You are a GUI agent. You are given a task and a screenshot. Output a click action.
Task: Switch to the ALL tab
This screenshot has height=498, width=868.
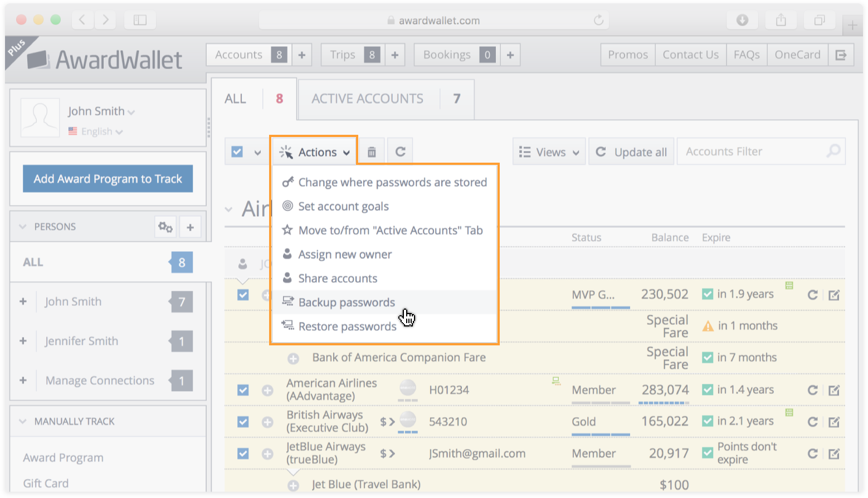click(x=253, y=99)
